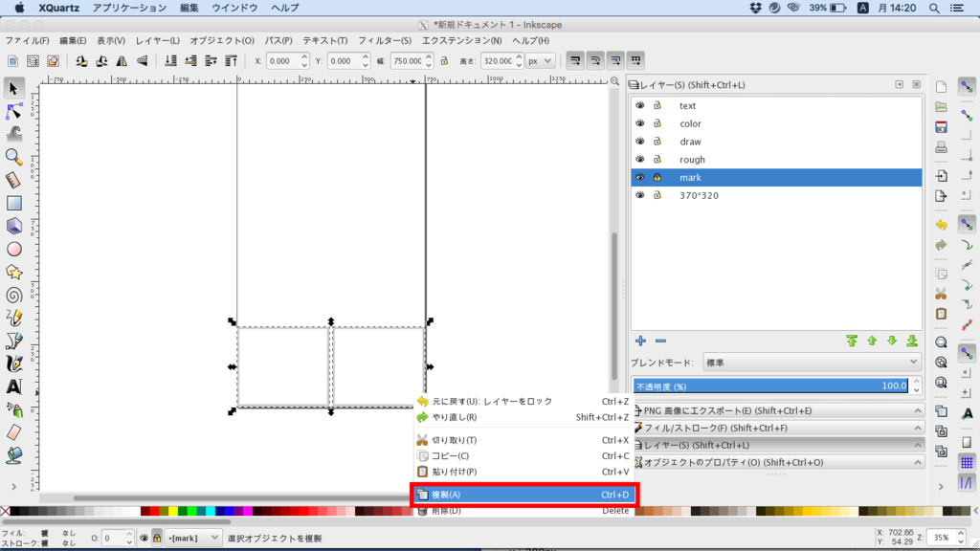
Task: Click the zoom icon at ruler corner
Action: click(x=615, y=81)
